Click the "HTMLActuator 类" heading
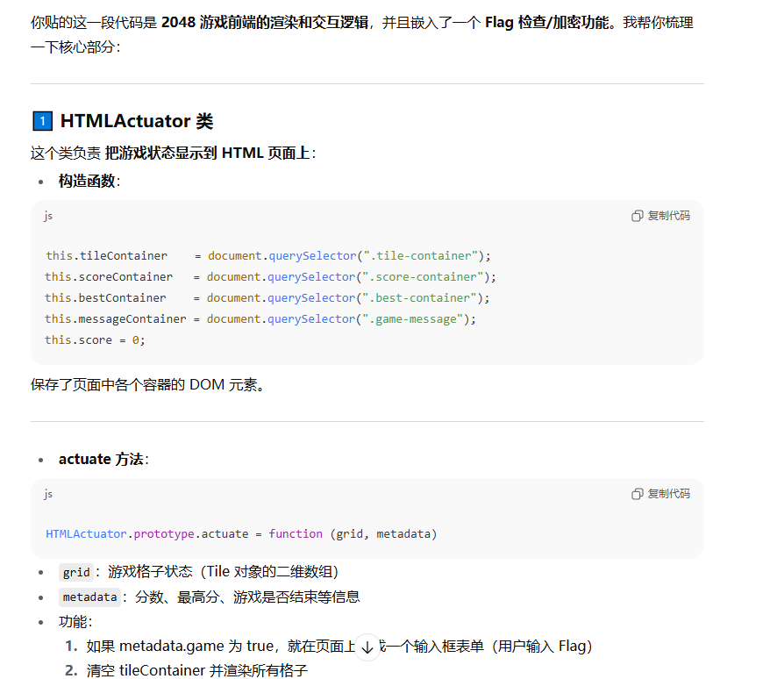Viewport: 784px width, 679px height. coord(136,121)
